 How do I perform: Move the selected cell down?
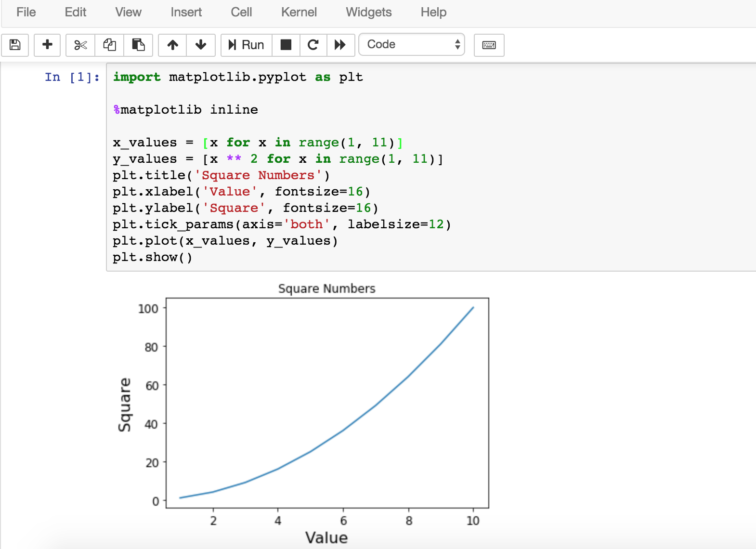click(201, 45)
